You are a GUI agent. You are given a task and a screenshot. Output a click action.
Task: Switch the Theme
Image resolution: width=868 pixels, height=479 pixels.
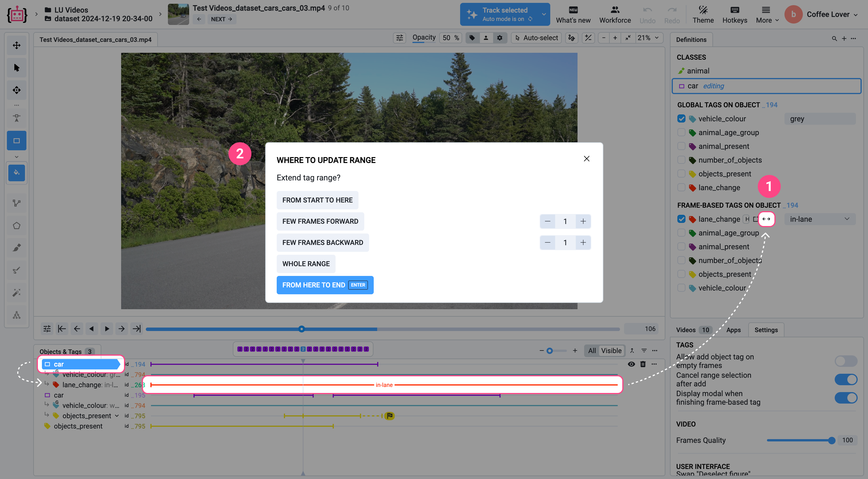[x=703, y=14]
